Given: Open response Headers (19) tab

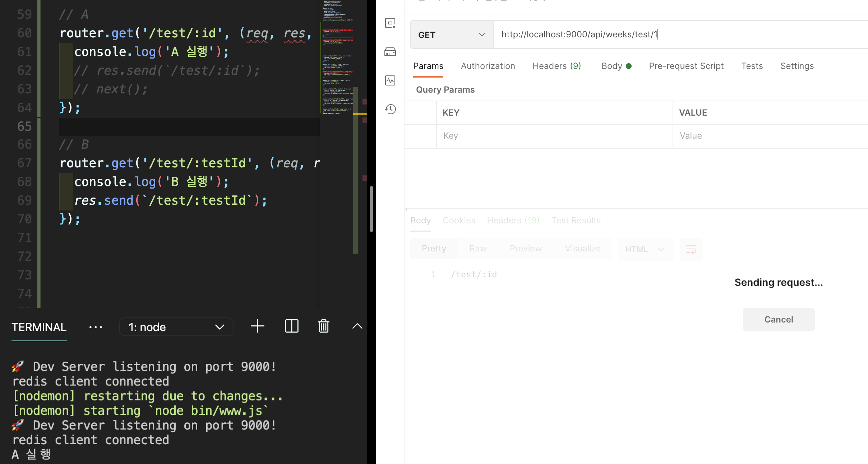Looking at the screenshot, I should coord(513,221).
